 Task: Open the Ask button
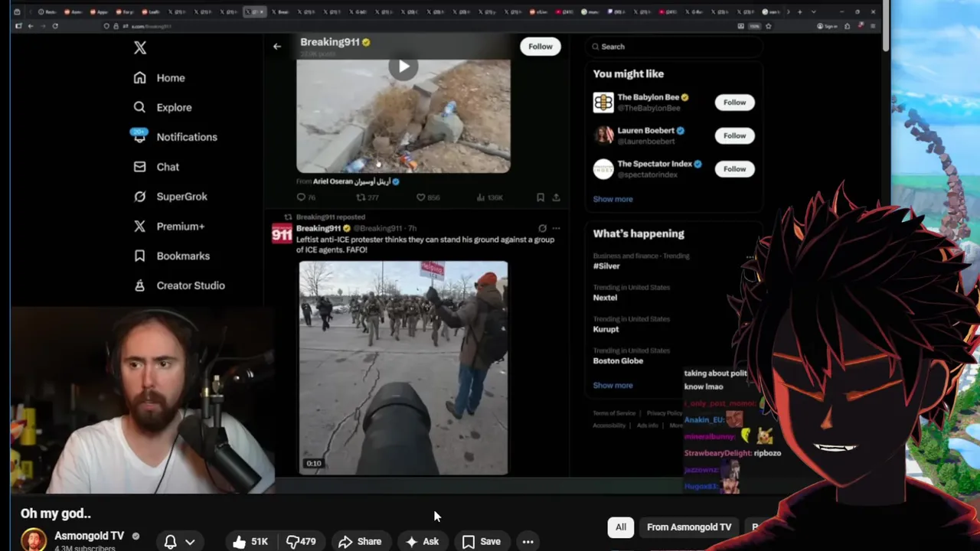pos(423,542)
